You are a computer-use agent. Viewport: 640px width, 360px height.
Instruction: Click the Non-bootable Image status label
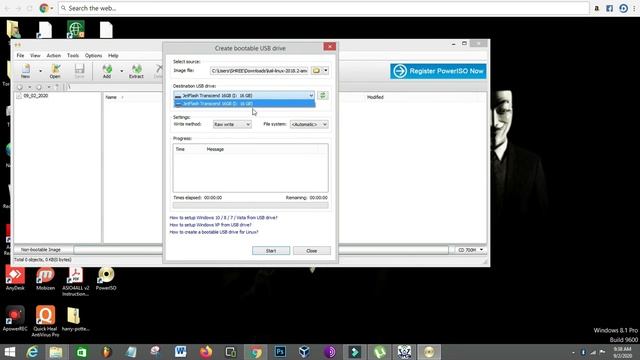tap(40, 250)
